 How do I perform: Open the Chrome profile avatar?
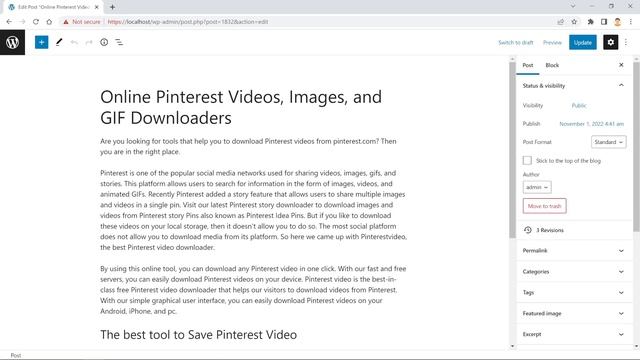click(x=617, y=22)
